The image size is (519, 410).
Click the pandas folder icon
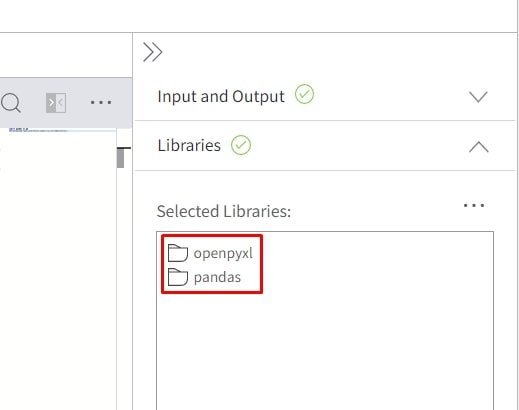[x=178, y=277]
